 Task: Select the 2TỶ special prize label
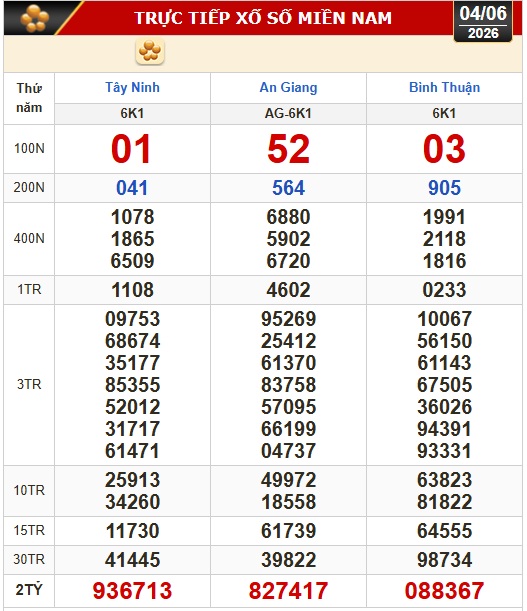click(29, 590)
